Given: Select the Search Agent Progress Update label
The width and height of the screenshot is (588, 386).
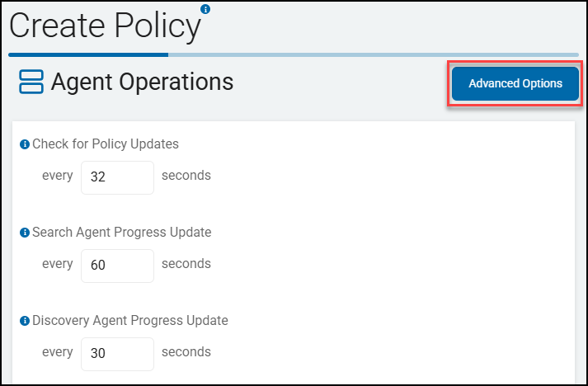Looking at the screenshot, I should point(121,233).
